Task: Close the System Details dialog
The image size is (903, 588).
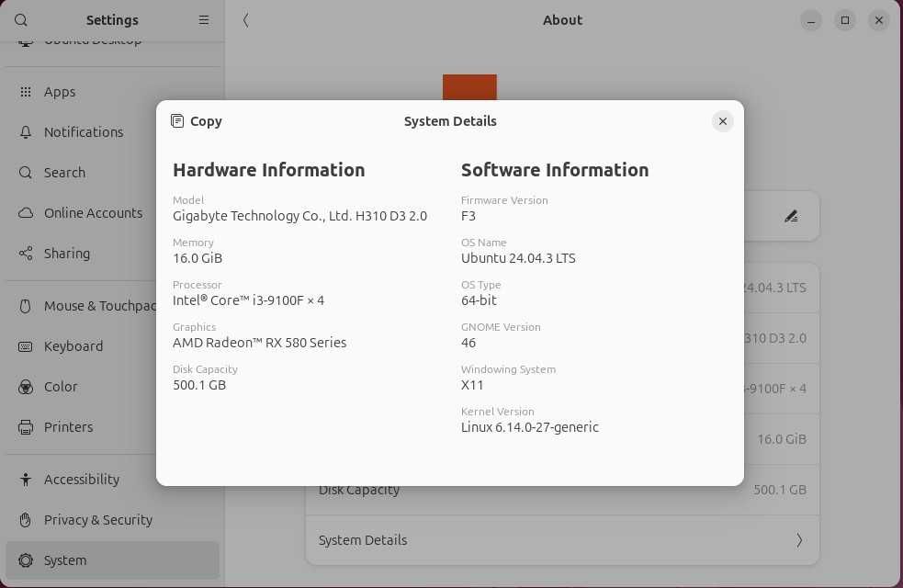Action: point(723,121)
